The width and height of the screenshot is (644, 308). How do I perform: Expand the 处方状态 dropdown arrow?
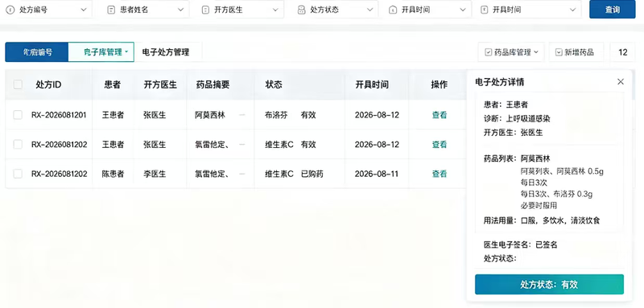[369, 10]
